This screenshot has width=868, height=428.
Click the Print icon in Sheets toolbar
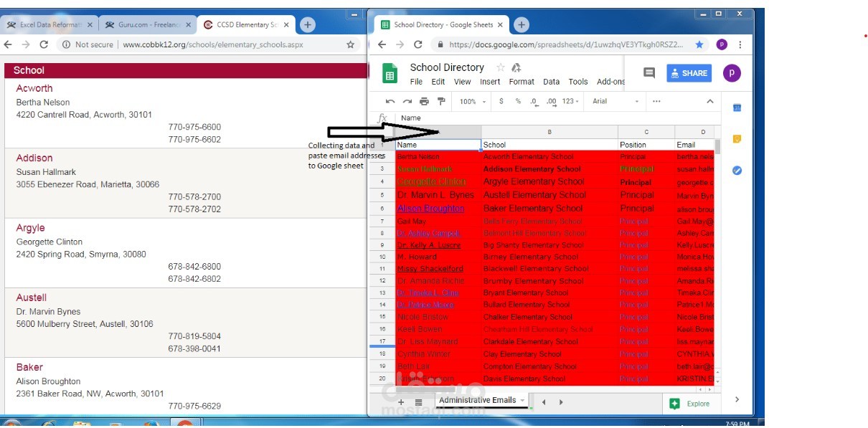point(425,101)
